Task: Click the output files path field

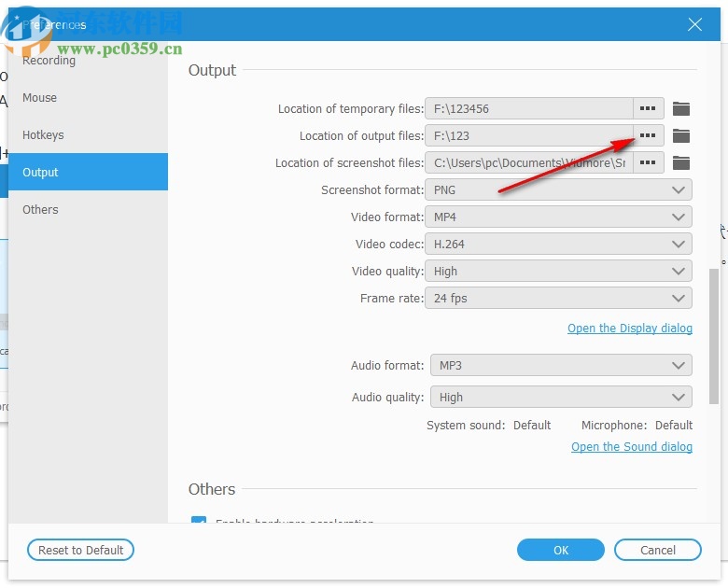Action: (x=529, y=135)
